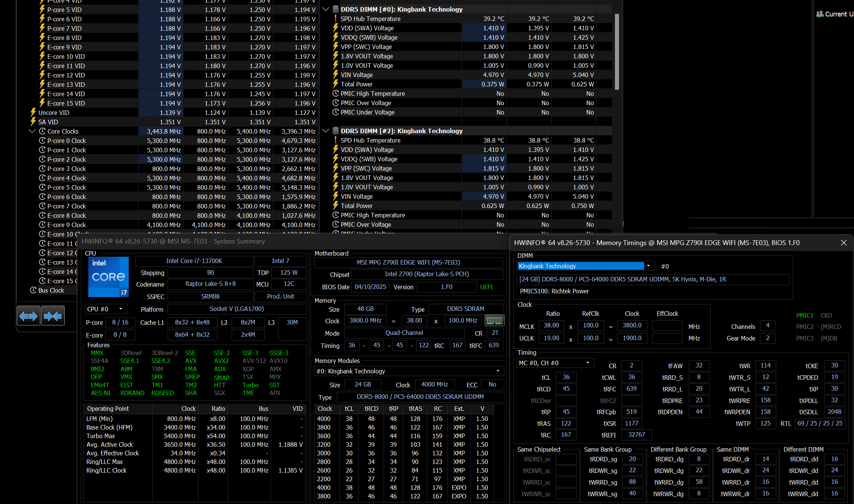This screenshot has height=504, width=854.
Task: Click the tREFI value 32767
Action: [x=637, y=434]
